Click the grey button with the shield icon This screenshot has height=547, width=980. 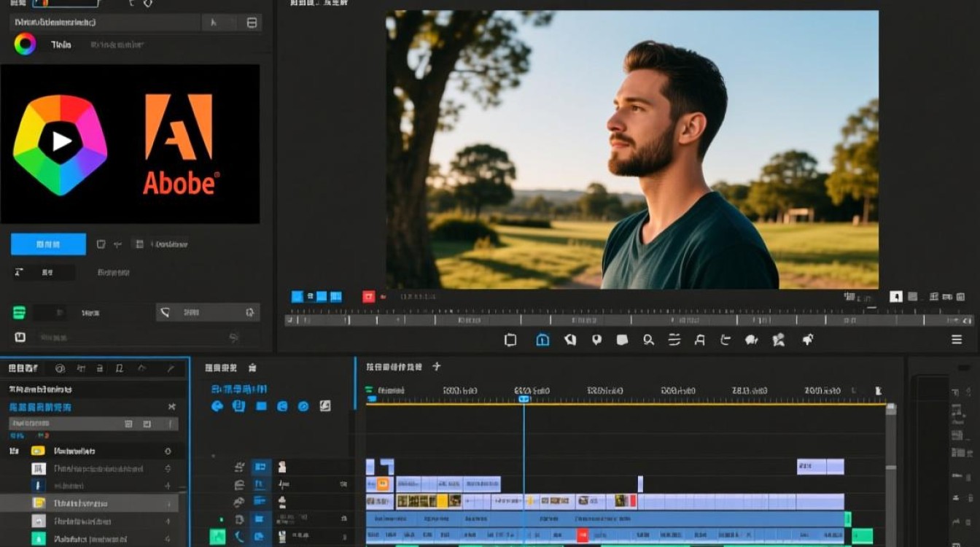(208, 312)
